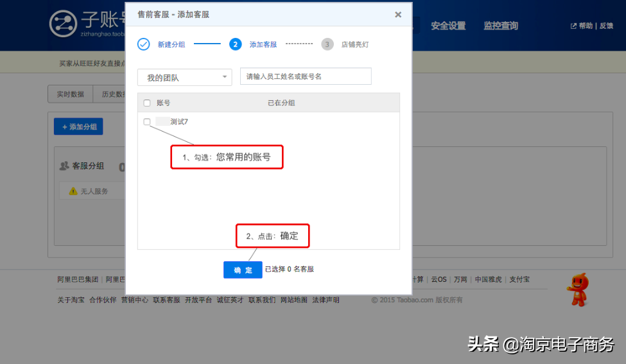The width and height of the screenshot is (626, 364).
Task: Open the 法律声明 footer link
Action: pyautogui.click(x=326, y=300)
